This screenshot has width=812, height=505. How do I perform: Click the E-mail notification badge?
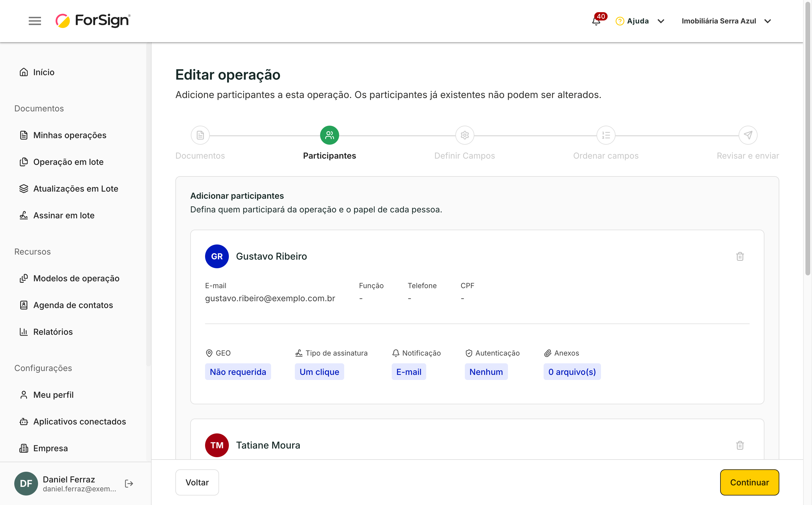409,371
